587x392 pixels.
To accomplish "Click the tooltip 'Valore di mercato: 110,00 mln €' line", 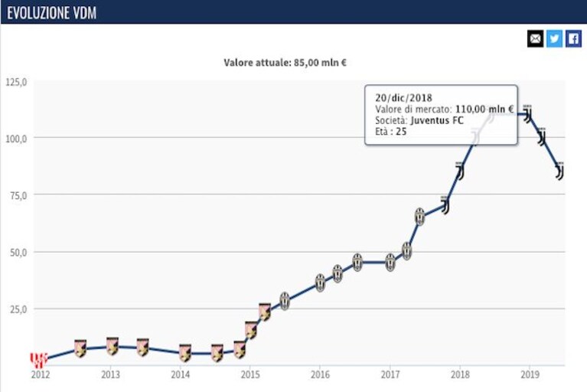I will point(445,109).
